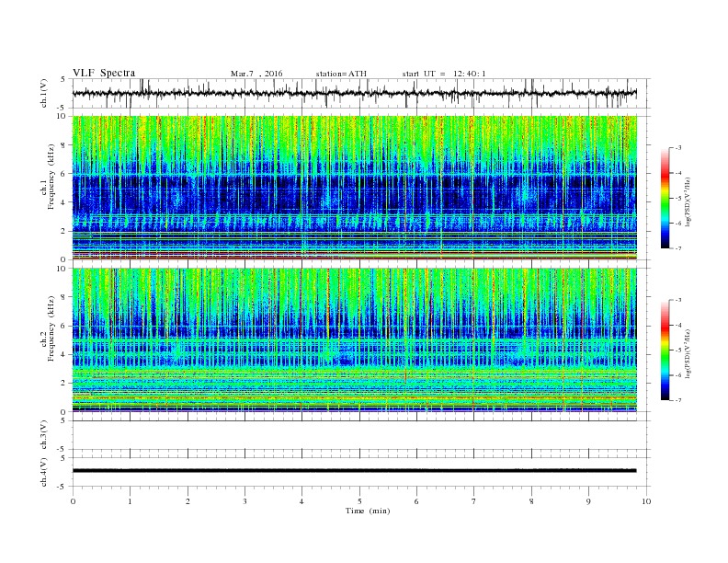Screen dimensions: 728x563
Task: Click the "VLF Spectra" title text
Action: (104, 73)
